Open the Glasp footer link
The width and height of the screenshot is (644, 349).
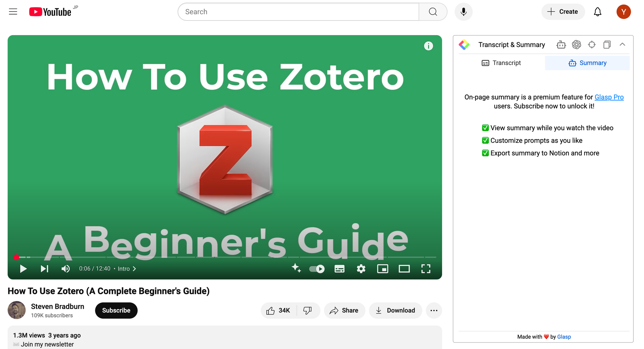564,337
